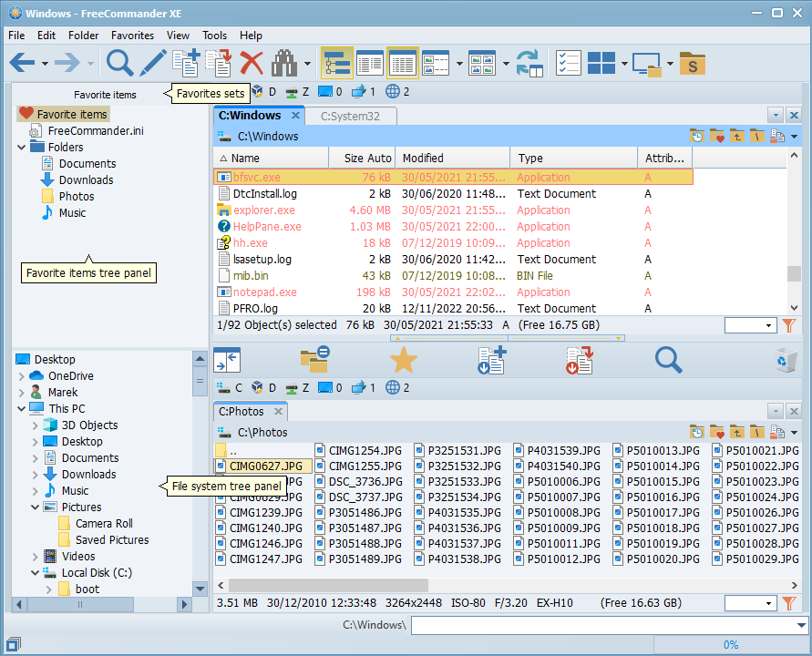Click the Copy files toolbar icon
812x656 pixels.
pos(186,63)
